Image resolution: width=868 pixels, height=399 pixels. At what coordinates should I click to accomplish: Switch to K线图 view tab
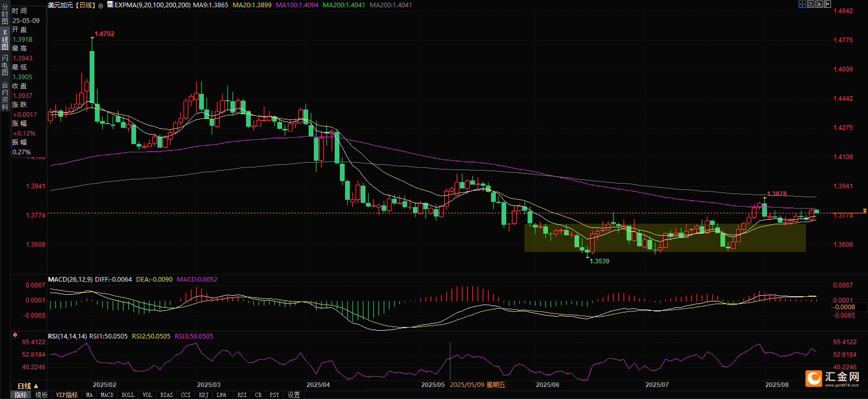click(5, 40)
